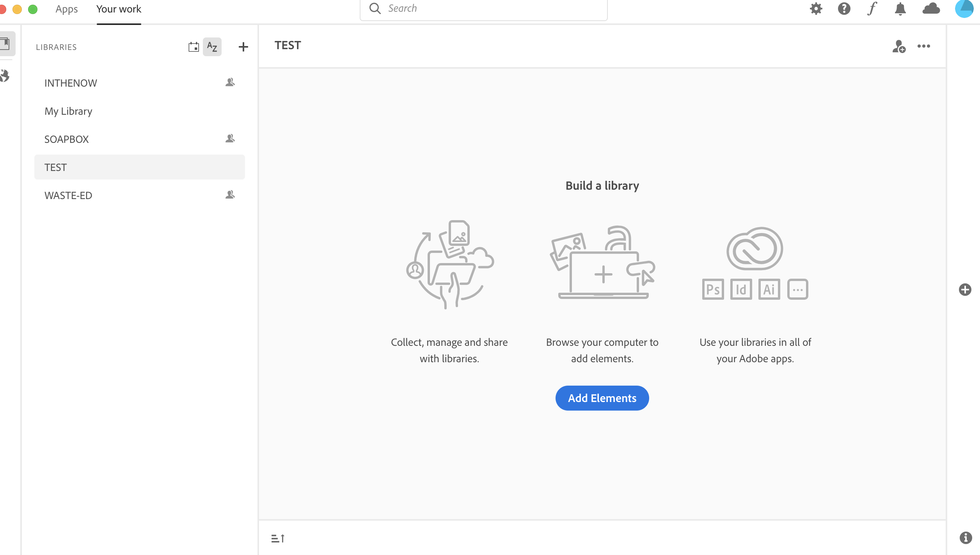Image resolution: width=980 pixels, height=555 pixels.
Task: Click the floating plus button on right edge
Action: click(966, 289)
